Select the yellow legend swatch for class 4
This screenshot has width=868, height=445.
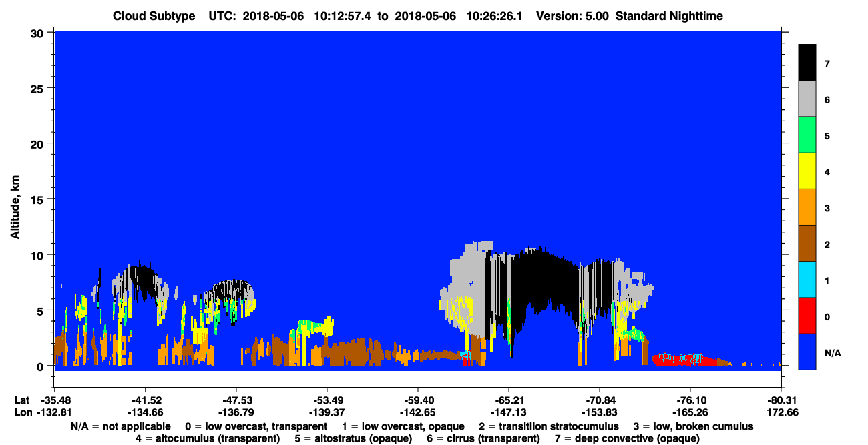(x=807, y=171)
